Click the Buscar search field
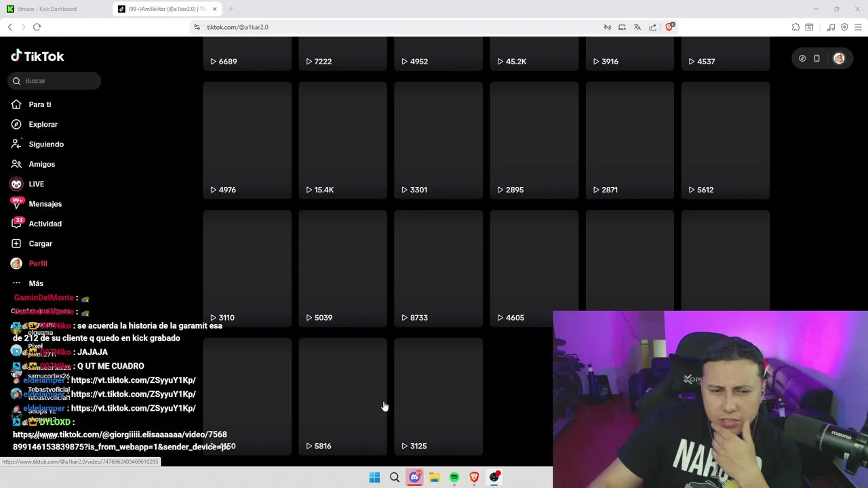Screen dimensions: 868x488 tap(55, 81)
